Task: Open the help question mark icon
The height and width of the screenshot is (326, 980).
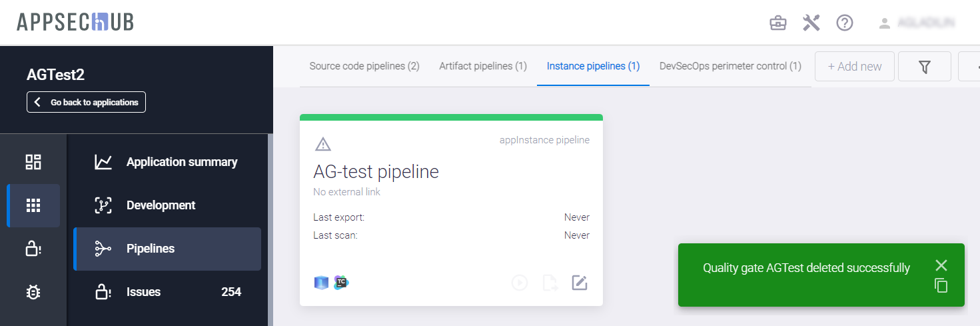Action: 845,23
